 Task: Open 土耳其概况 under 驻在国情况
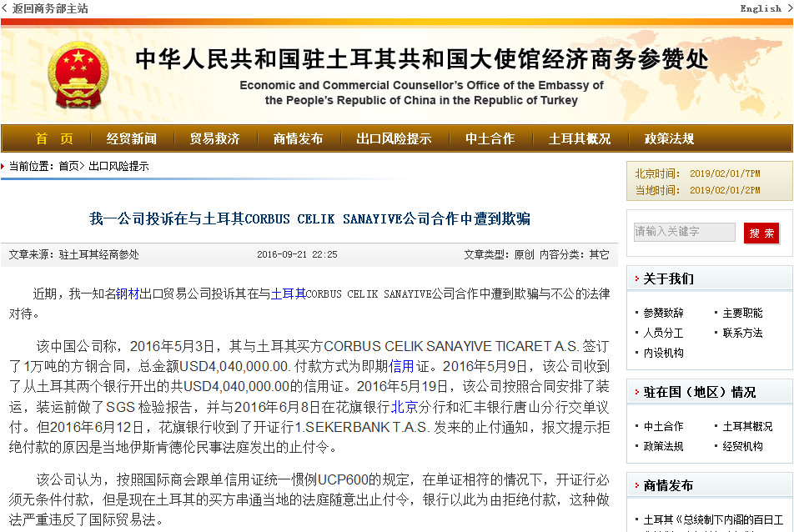748,426
